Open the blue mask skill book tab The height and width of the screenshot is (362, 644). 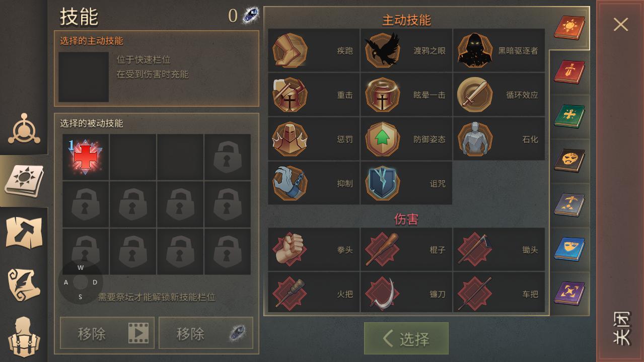pos(569,249)
